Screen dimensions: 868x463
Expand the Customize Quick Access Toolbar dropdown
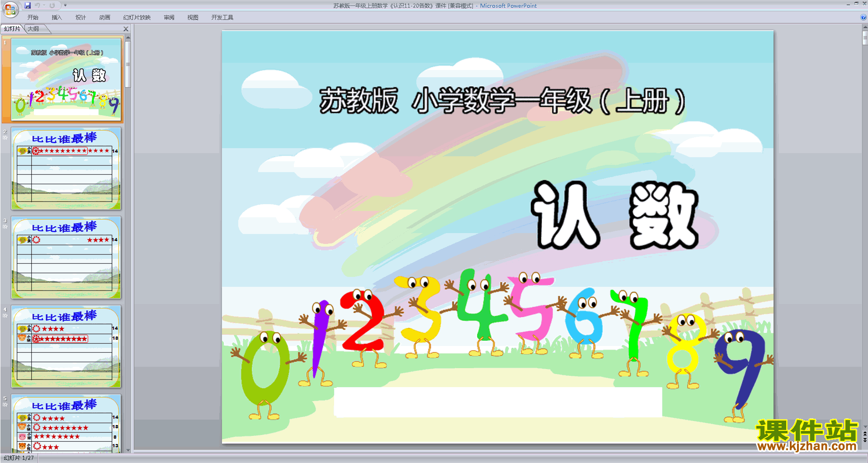[65, 5]
